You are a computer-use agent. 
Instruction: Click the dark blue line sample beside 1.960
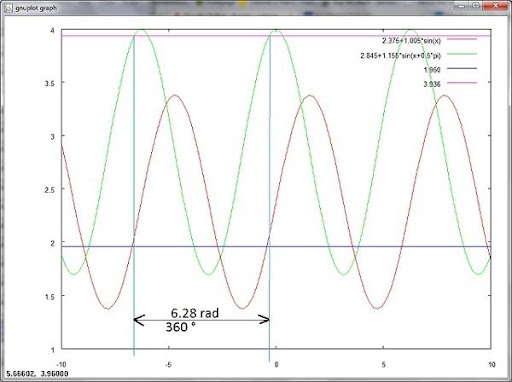point(462,68)
